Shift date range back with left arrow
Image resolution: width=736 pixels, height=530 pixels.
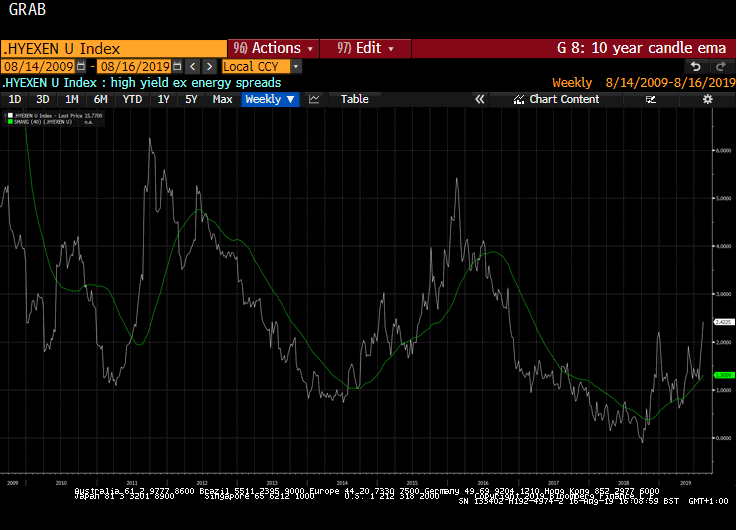pyautogui.click(x=192, y=67)
